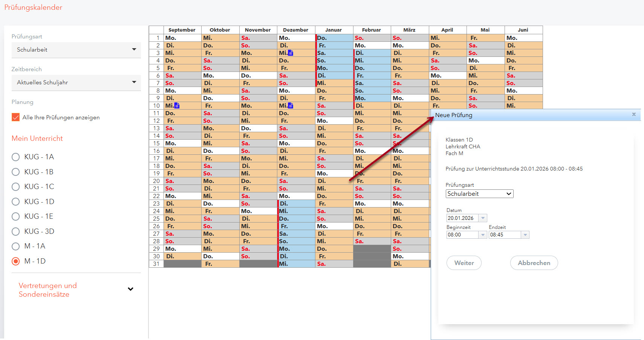Open the exam icon on December 10
The height and width of the screenshot is (340, 644).
tap(290, 106)
